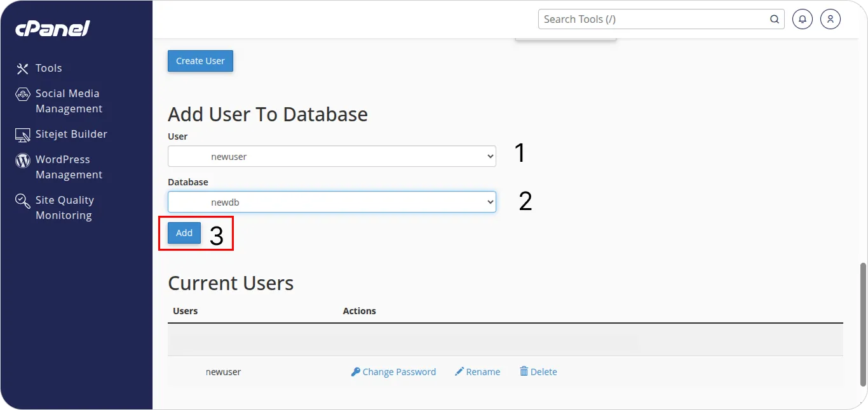The image size is (868, 410).
Task: Click the 'Actions' column header
Action: pyautogui.click(x=359, y=311)
